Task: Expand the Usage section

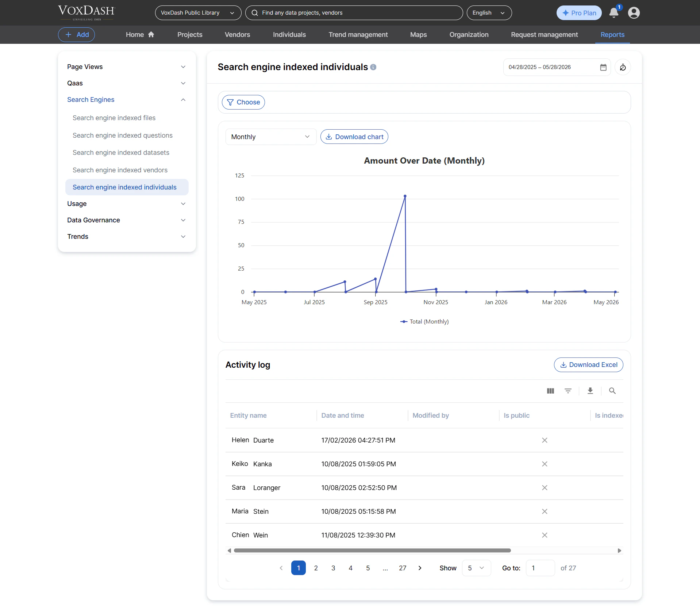Action: (x=127, y=204)
